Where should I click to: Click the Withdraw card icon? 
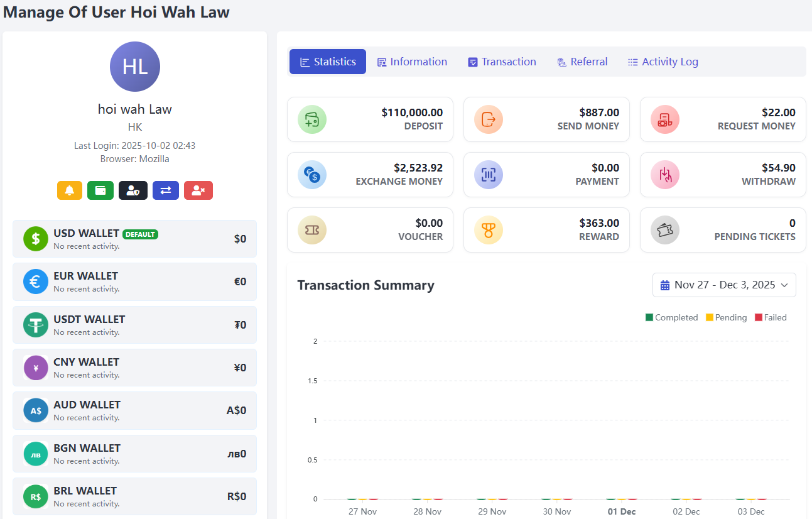tap(665, 175)
